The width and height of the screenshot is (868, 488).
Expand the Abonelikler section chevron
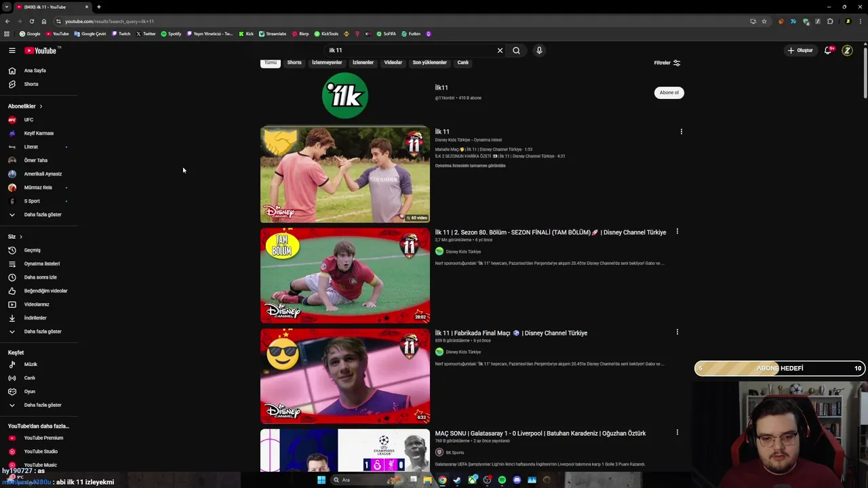tap(41, 106)
